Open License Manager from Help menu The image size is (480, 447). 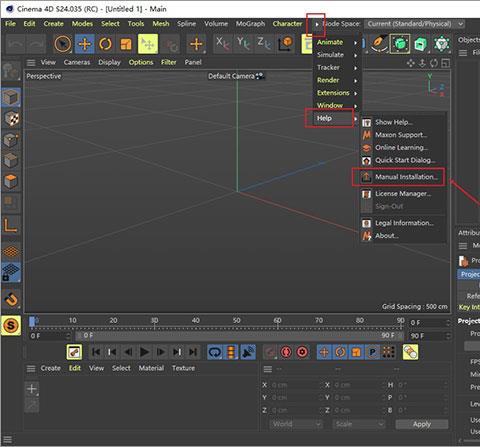(x=403, y=194)
